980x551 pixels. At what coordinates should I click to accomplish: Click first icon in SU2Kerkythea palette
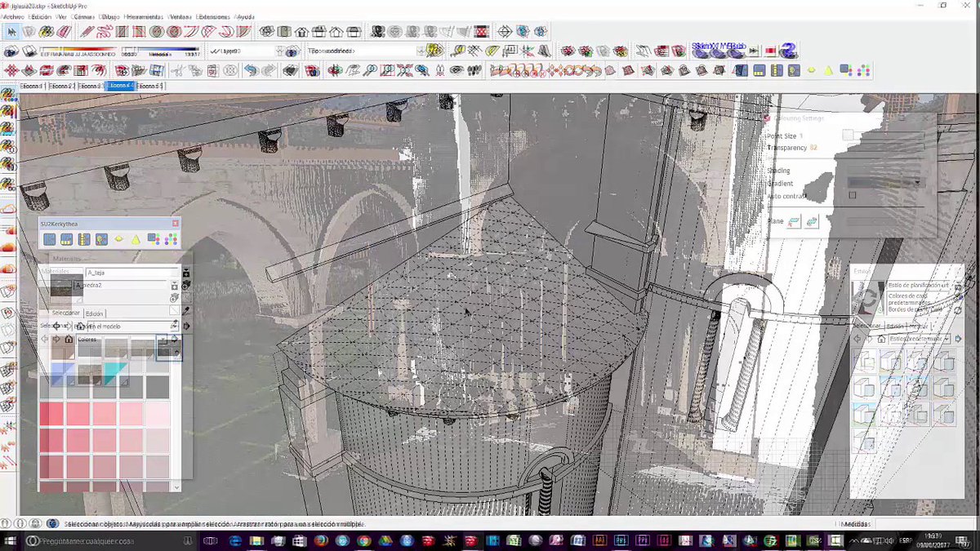(50, 239)
